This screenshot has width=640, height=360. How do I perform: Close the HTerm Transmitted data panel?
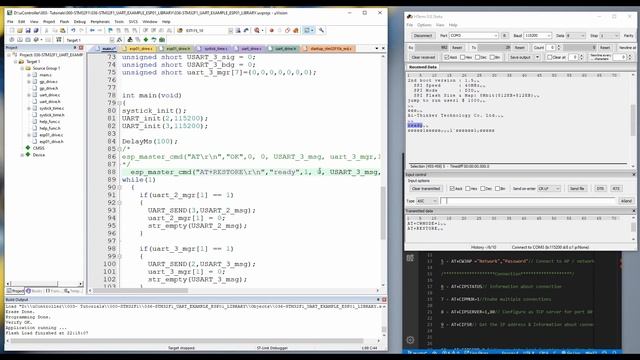point(634,211)
